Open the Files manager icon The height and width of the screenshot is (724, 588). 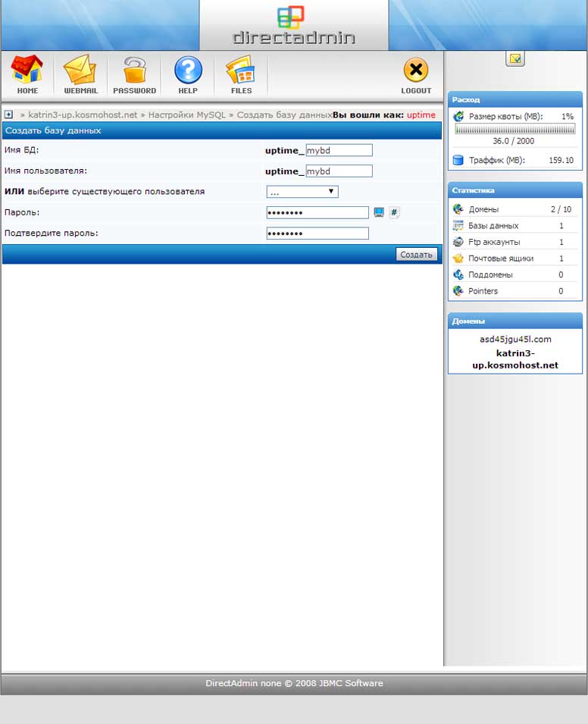coord(241,71)
